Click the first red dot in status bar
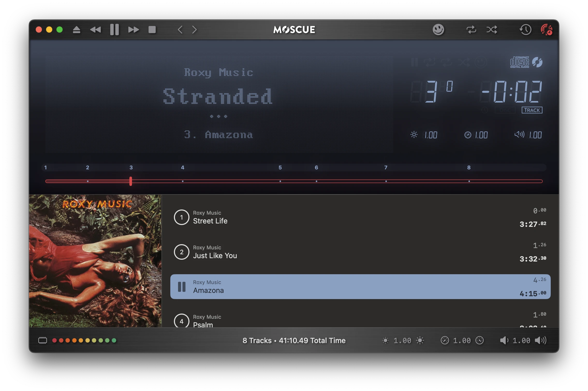 tap(54, 340)
